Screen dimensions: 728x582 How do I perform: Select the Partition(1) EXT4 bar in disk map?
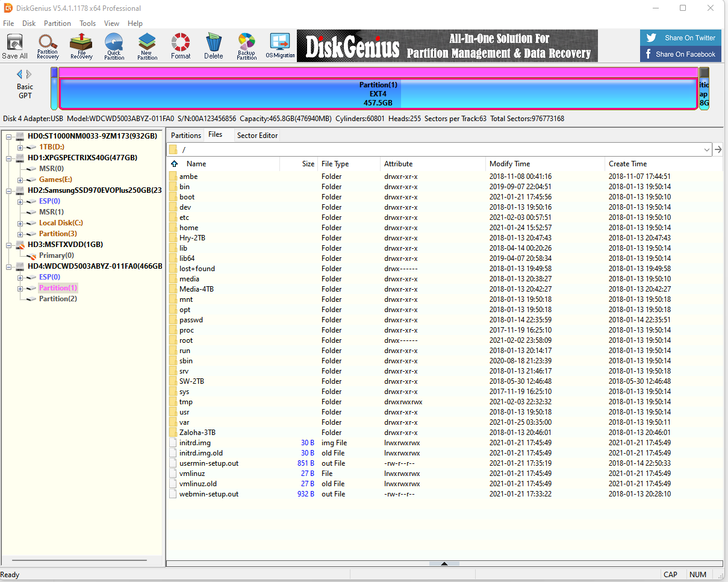click(x=378, y=94)
